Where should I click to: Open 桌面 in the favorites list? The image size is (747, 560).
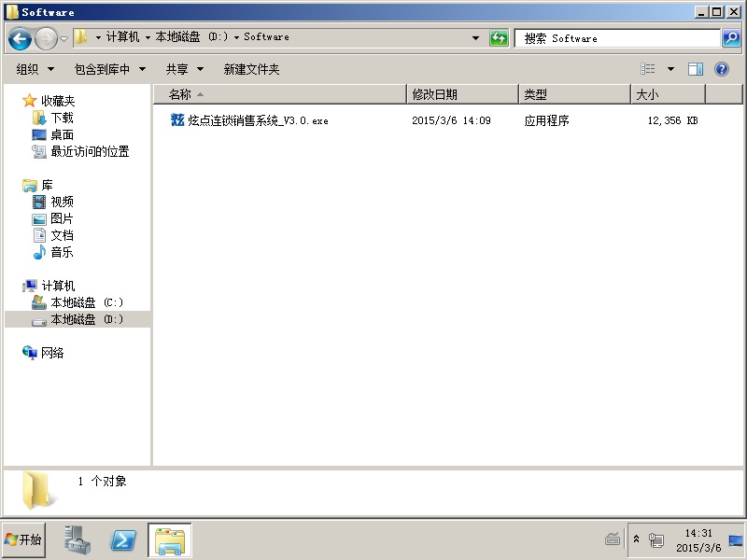tap(62, 134)
